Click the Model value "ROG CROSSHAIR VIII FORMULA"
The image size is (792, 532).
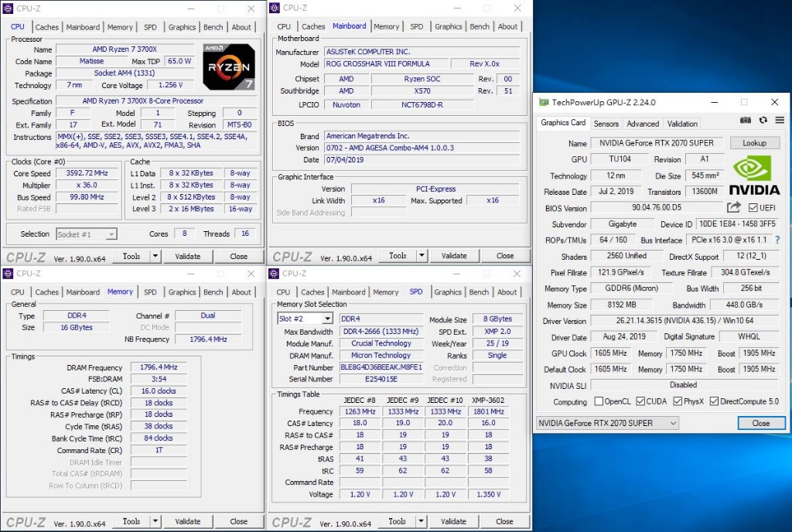point(386,63)
